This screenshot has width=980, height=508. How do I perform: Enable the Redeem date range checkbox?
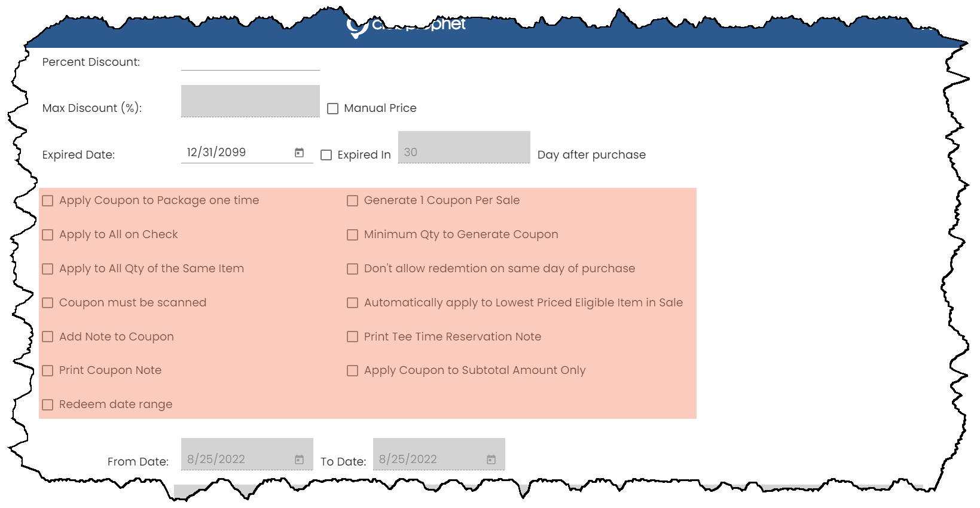48,405
